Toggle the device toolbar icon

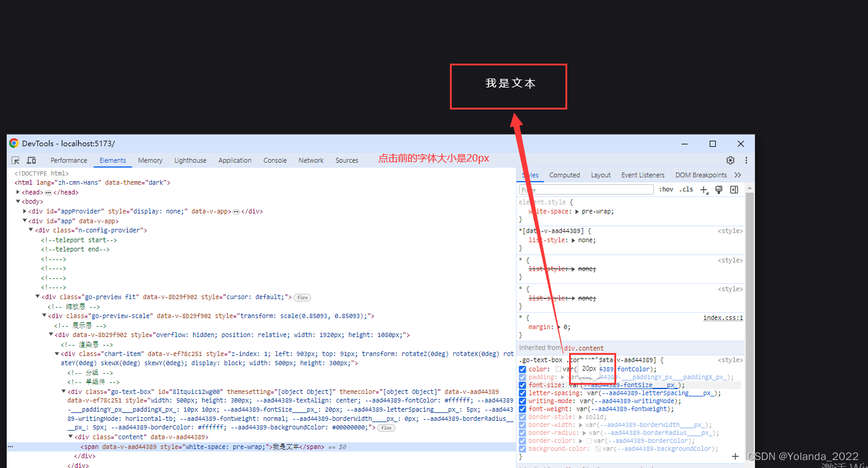(x=32, y=160)
